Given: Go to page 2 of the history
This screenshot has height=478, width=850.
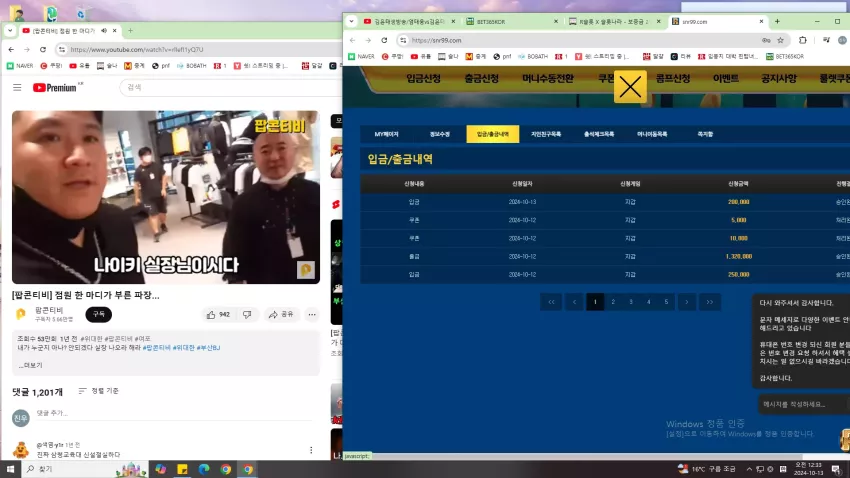Looking at the screenshot, I should (613, 302).
